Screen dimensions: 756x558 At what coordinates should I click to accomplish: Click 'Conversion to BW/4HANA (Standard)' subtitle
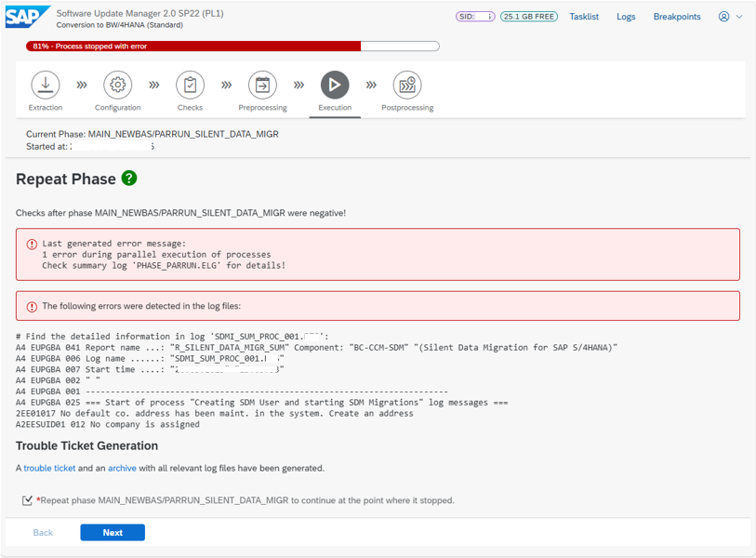coord(120,25)
